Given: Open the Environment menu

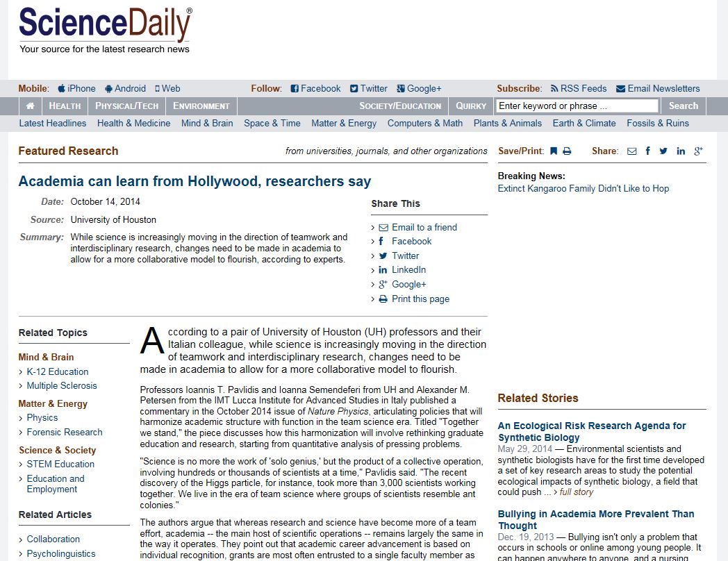Looking at the screenshot, I should tap(201, 106).
